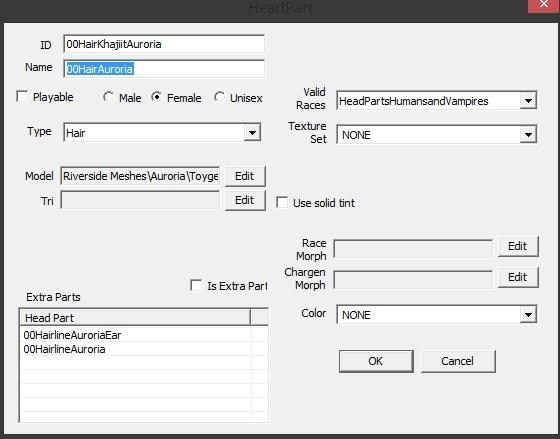Select 00HairlineAuroriaEar in Extra Parts list
This screenshot has width=560, height=439.
point(72,335)
